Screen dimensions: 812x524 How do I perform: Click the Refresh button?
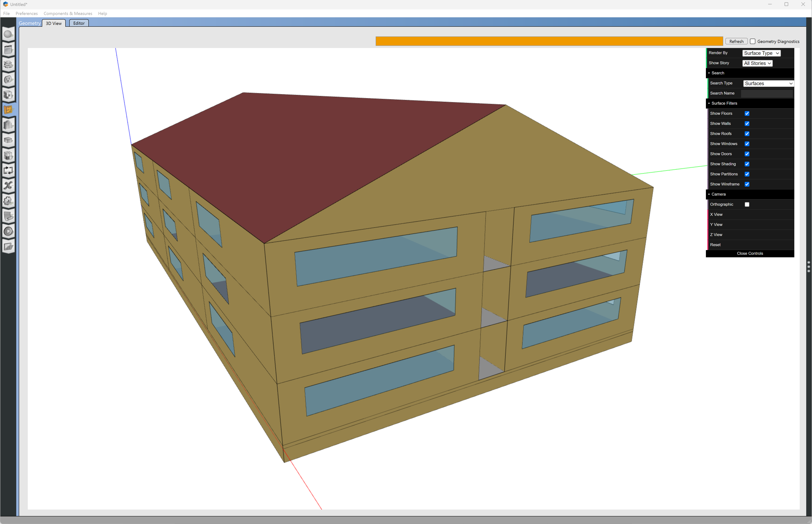pyautogui.click(x=736, y=41)
